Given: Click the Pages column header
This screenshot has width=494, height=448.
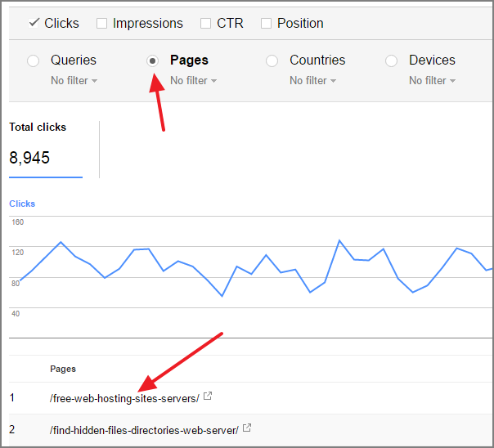Looking at the screenshot, I should [x=63, y=369].
